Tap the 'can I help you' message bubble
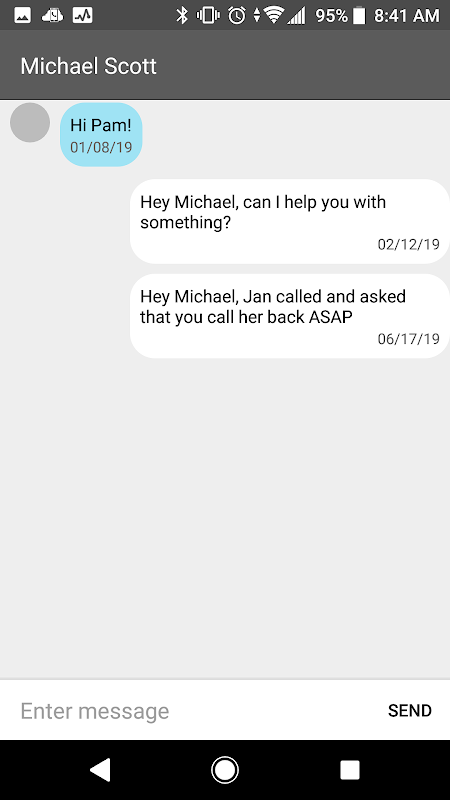This screenshot has width=450, height=800. point(290,221)
